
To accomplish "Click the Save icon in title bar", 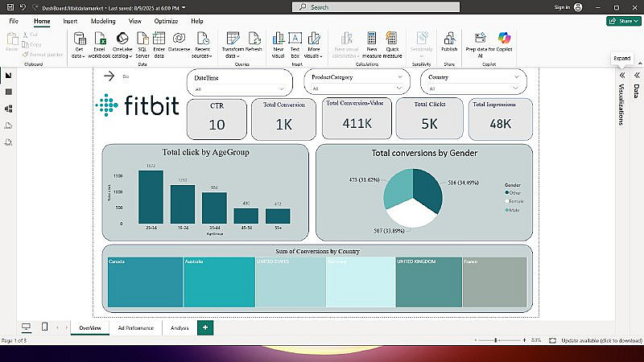I will click(x=10, y=7).
